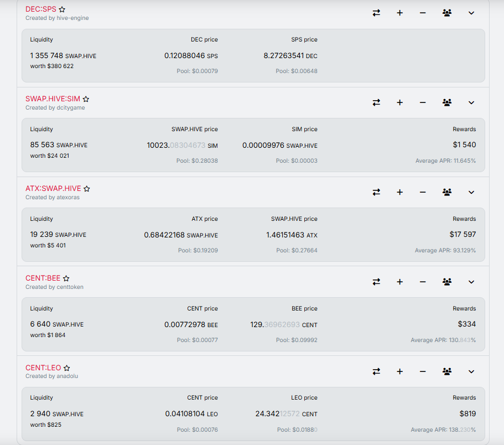Expand the DEC:SPS pool chevron
The width and height of the screenshot is (504, 445).
tap(471, 13)
